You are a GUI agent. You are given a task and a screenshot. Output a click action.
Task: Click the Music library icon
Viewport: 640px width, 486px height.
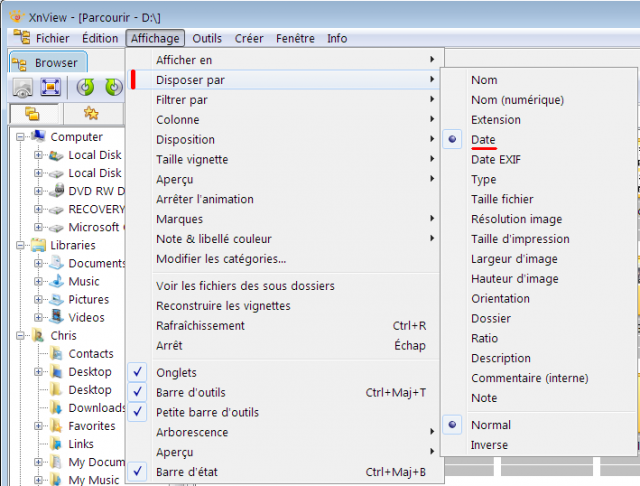tap(56, 281)
